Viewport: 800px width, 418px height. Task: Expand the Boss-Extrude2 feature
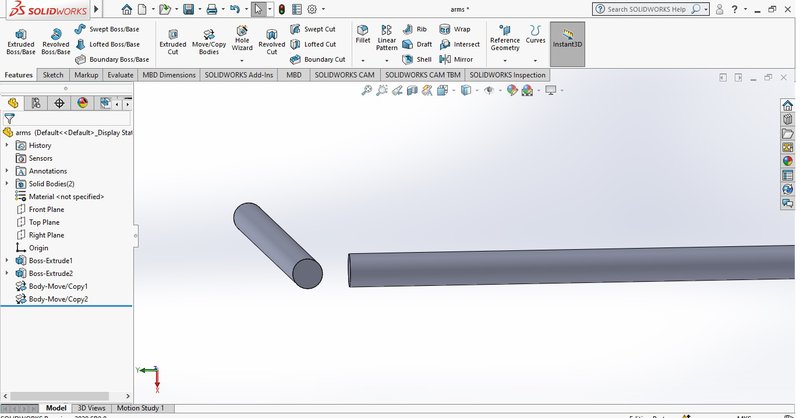[7, 273]
